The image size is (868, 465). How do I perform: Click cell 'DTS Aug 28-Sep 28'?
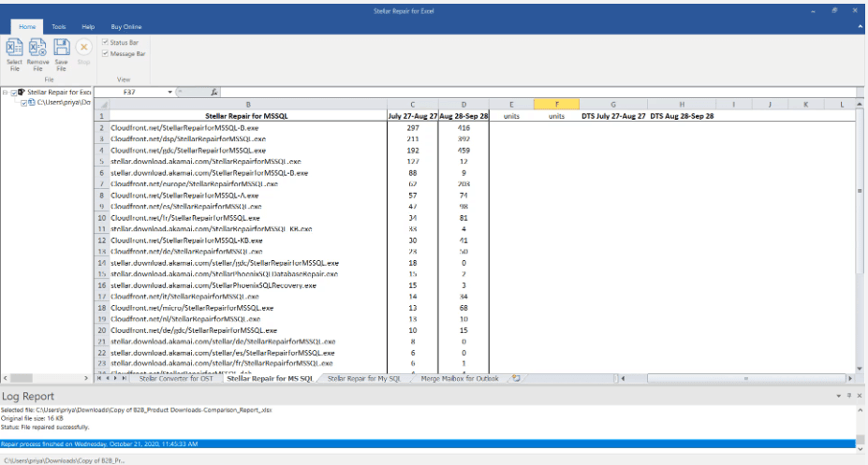pyautogui.click(x=682, y=116)
